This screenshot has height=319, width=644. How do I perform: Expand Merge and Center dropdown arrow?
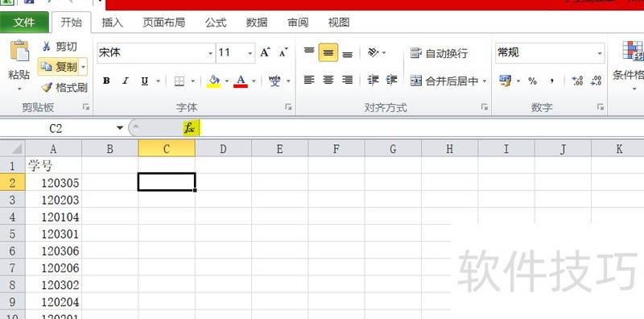(x=485, y=81)
